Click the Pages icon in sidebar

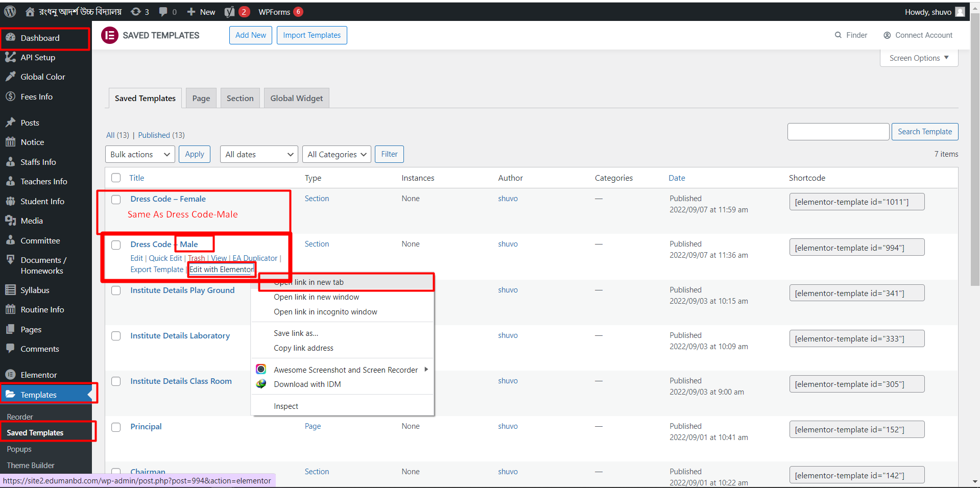10,329
